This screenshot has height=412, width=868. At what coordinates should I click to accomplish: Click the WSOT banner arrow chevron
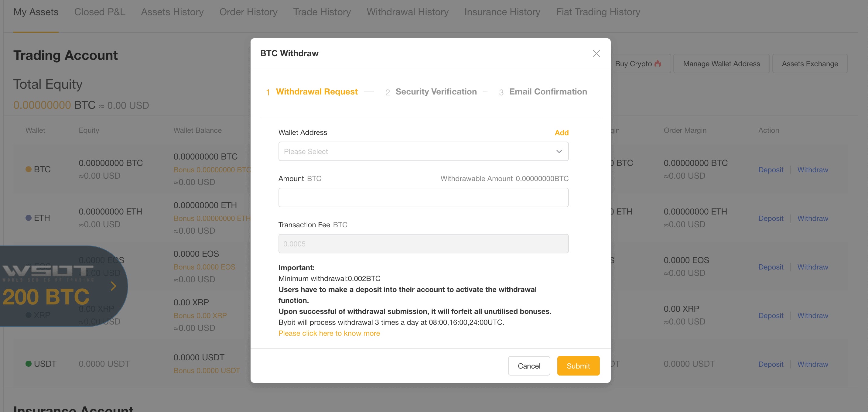(114, 286)
